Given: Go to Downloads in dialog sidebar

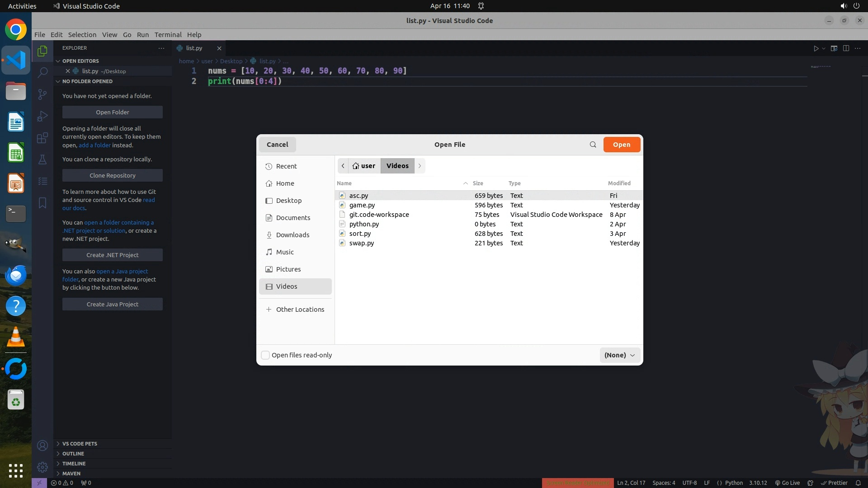Looking at the screenshot, I should coord(292,235).
